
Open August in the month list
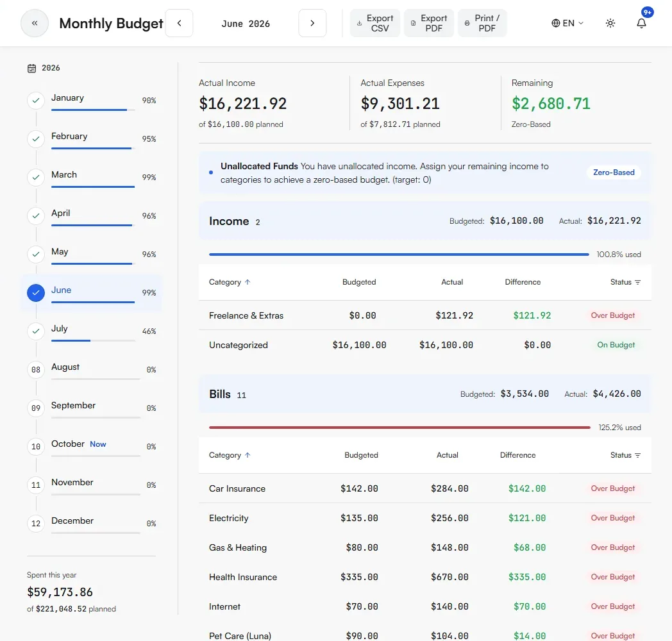(92, 370)
